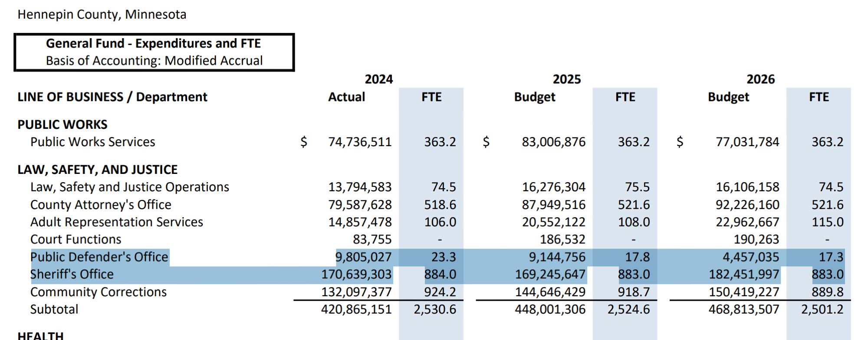Click the Subtotal row label
This screenshot has height=340, width=868.
[54, 309]
